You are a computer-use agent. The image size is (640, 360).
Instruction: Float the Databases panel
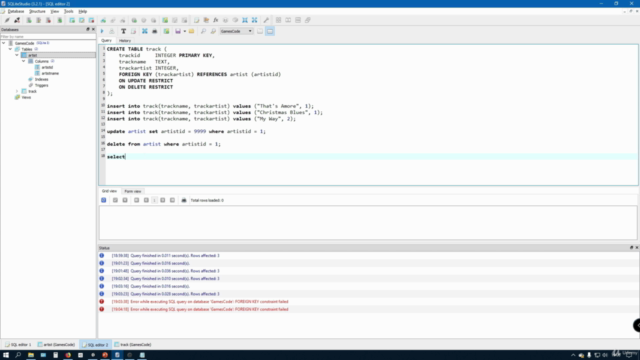click(88, 29)
